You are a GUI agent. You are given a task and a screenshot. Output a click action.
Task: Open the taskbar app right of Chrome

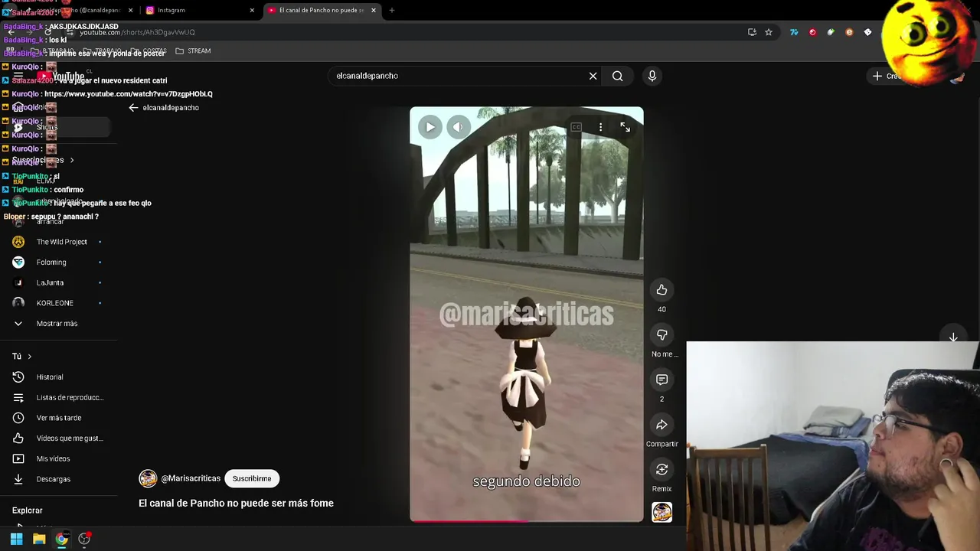coord(84,539)
